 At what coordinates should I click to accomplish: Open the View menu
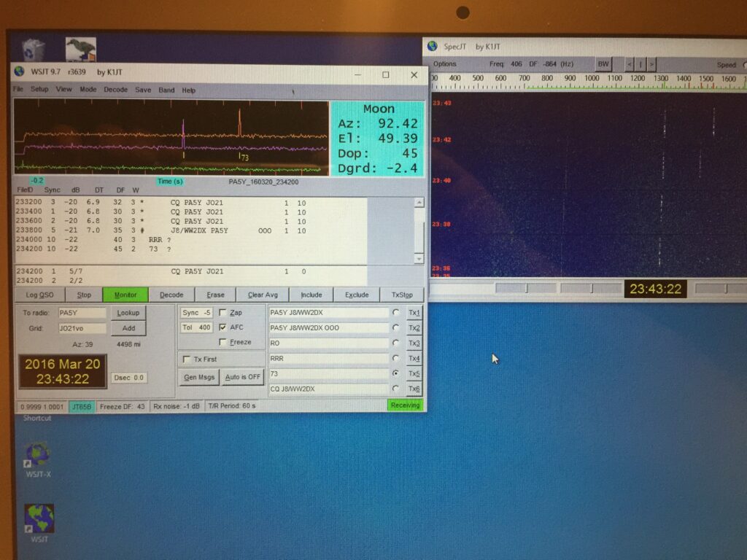(64, 89)
